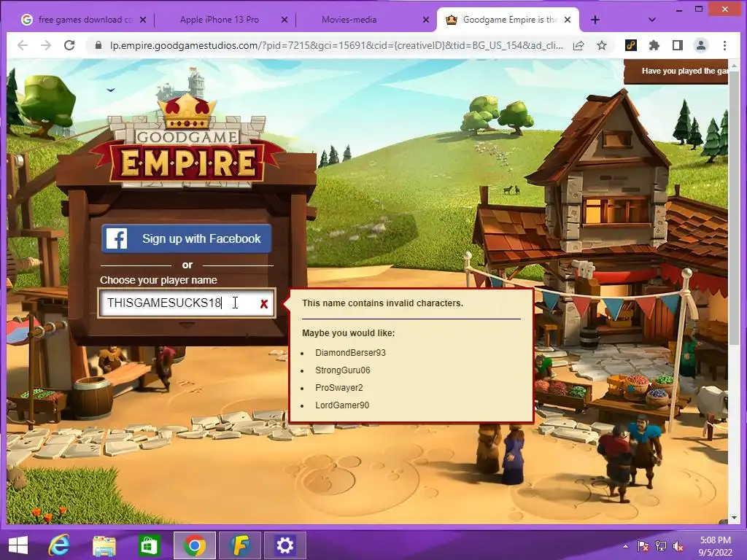Open the 'Have you played the game' banner
The height and width of the screenshot is (560, 747).
[676, 71]
